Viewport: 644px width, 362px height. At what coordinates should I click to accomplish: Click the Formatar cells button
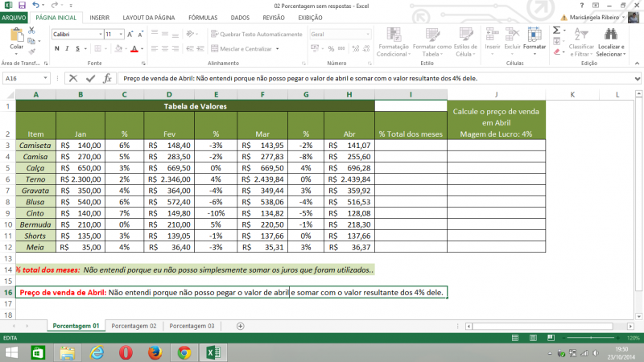click(x=535, y=42)
